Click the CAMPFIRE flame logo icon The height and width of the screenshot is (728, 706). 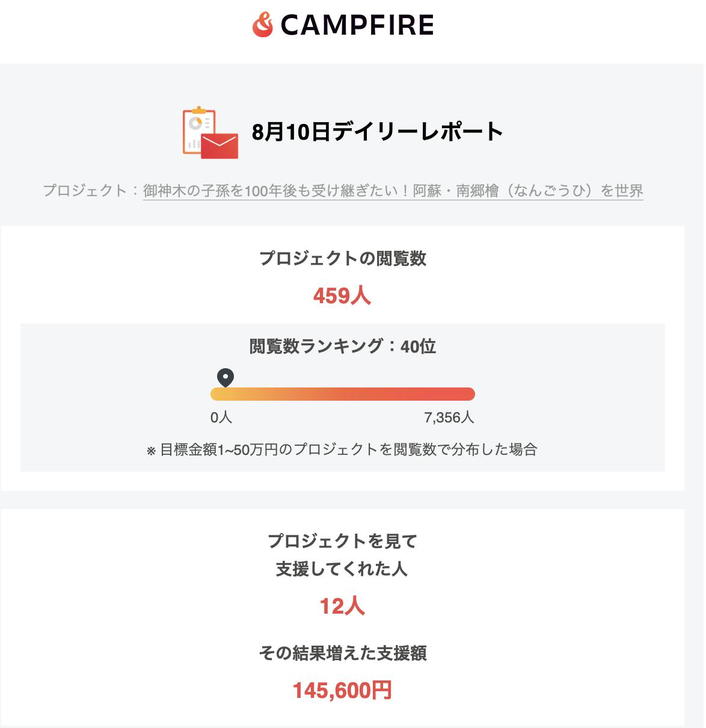pyautogui.click(x=262, y=25)
